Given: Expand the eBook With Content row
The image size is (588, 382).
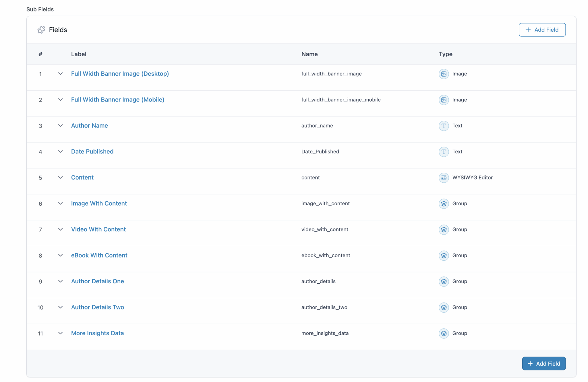Looking at the screenshot, I should (60, 255).
